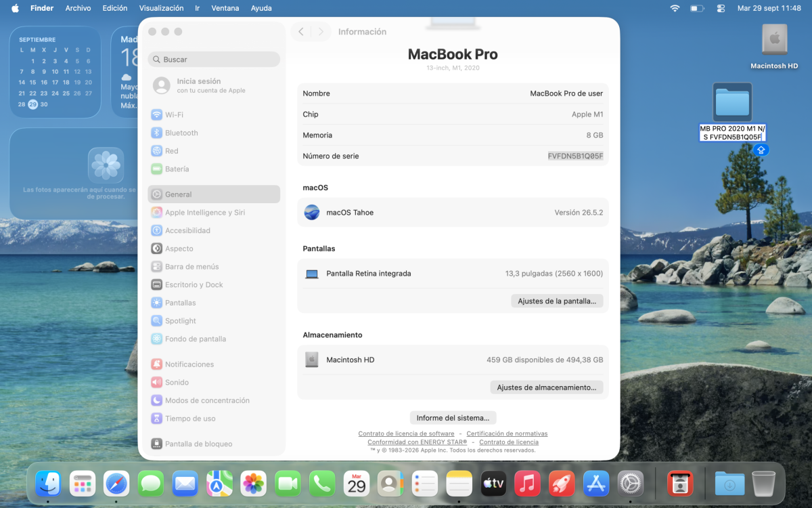The width and height of the screenshot is (812, 508).
Task: Open the Trash in Dock
Action: [764, 484]
